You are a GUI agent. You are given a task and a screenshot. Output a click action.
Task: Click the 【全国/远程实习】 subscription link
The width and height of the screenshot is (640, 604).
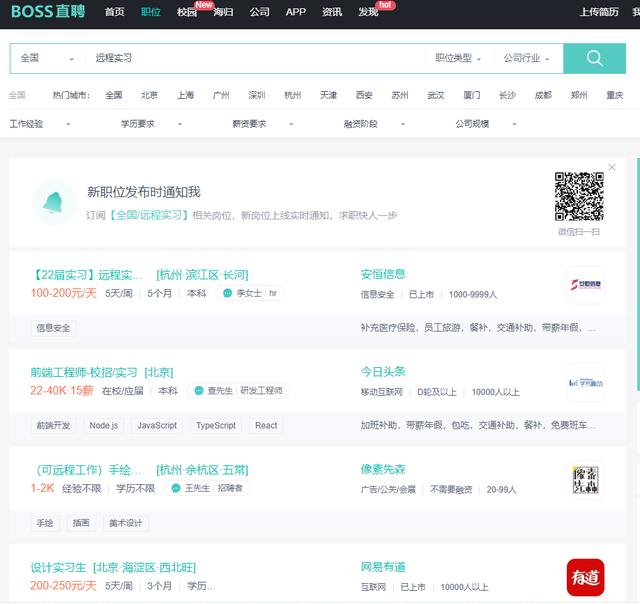pyautogui.click(x=149, y=215)
